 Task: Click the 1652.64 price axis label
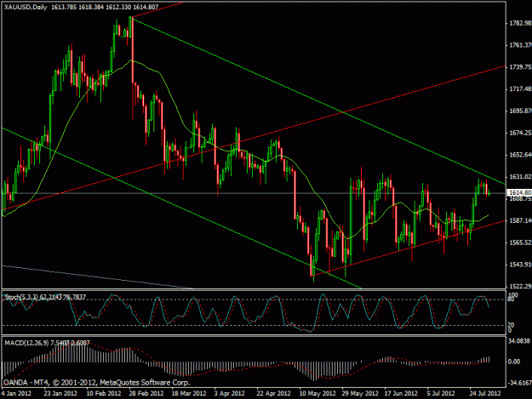520,155
